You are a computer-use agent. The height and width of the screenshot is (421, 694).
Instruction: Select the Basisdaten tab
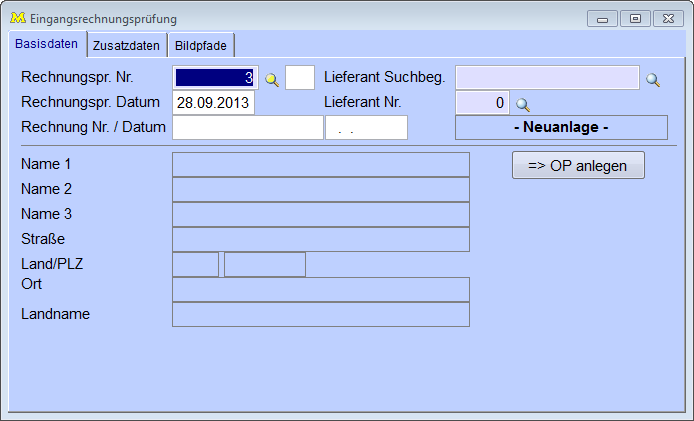tap(46, 44)
